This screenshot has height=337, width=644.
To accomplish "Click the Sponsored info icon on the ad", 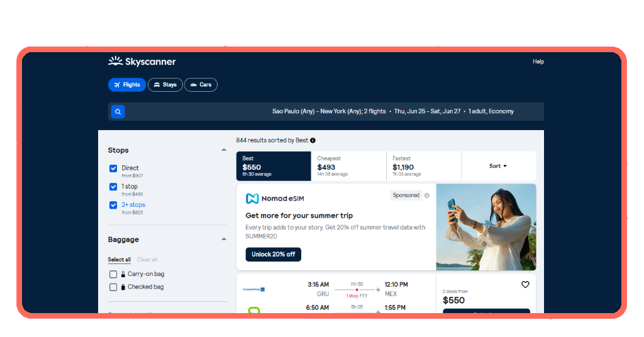I will 427,196.
